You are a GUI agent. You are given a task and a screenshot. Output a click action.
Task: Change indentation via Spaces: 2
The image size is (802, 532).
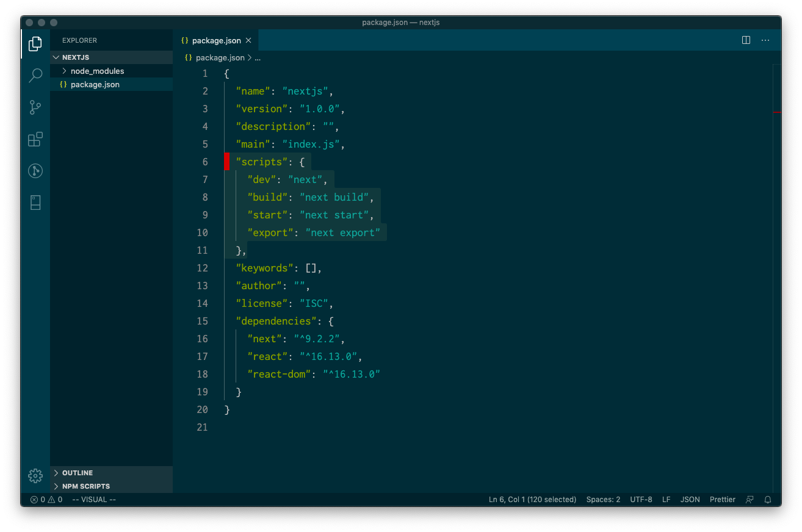pyautogui.click(x=603, y=499)
